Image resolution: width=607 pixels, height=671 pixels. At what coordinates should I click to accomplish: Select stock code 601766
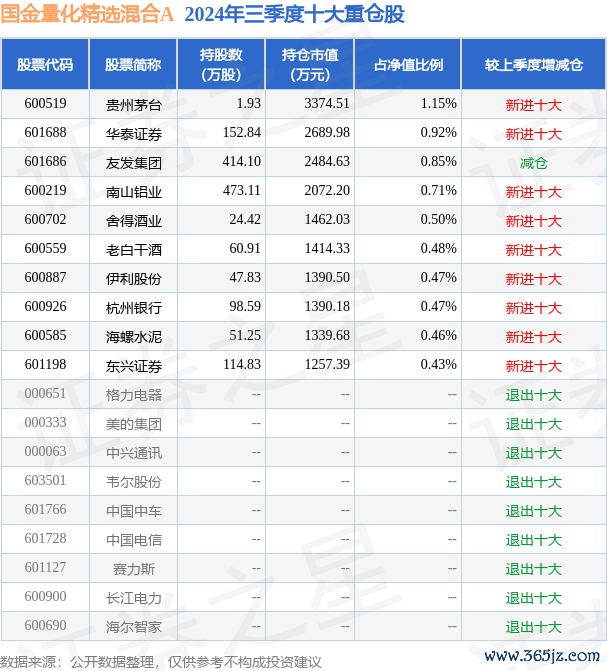point(45,510)
